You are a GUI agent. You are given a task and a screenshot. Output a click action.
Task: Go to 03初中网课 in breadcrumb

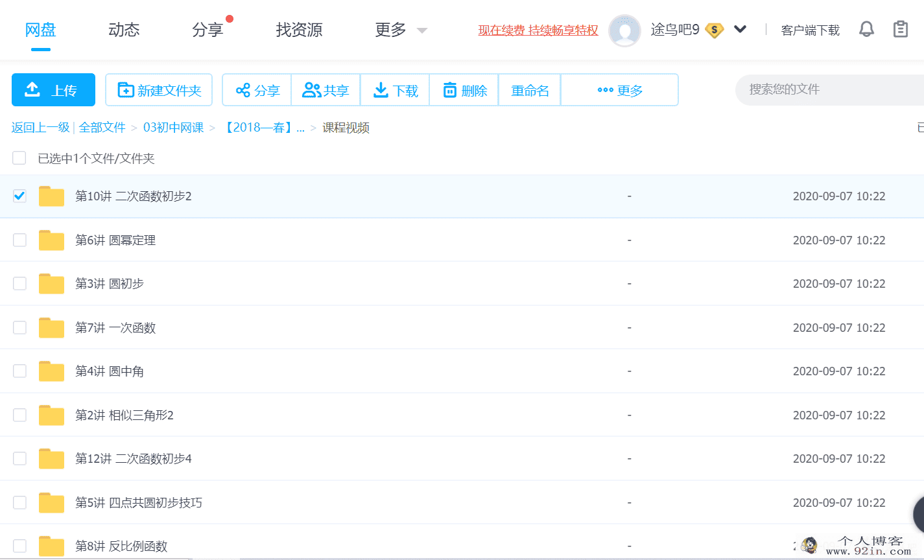(x=173, y=128)
